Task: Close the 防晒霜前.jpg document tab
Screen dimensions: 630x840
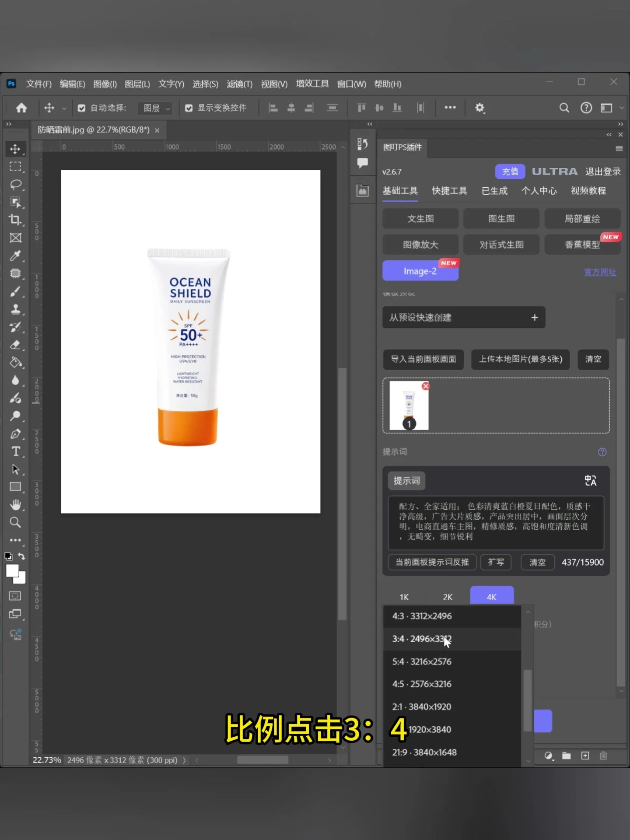Action: (x=157, y=130)
